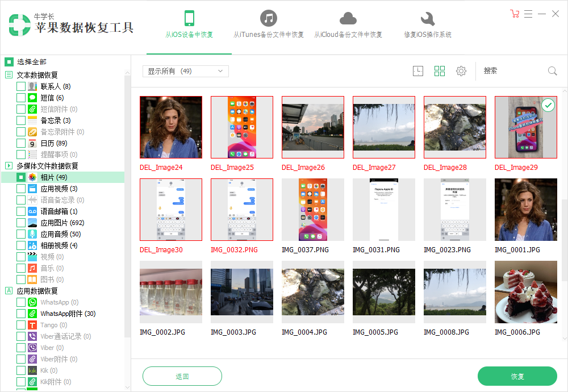
Task: Open the settings gear icon
Action: tap(461, 71)
